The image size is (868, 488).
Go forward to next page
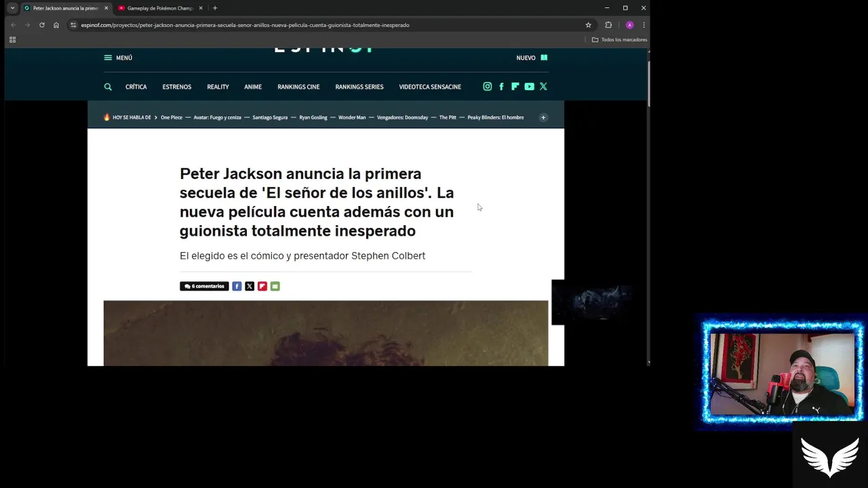point(27,25)
